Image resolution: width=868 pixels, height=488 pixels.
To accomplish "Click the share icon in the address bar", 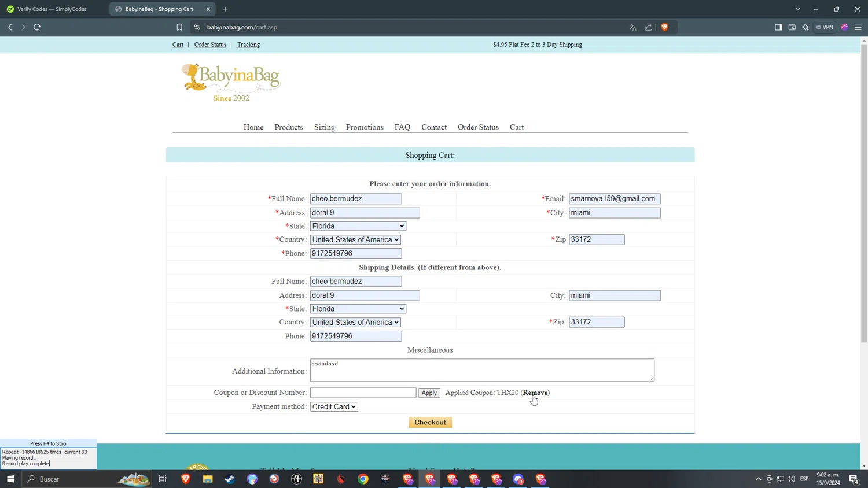I will tap(648, 27).
